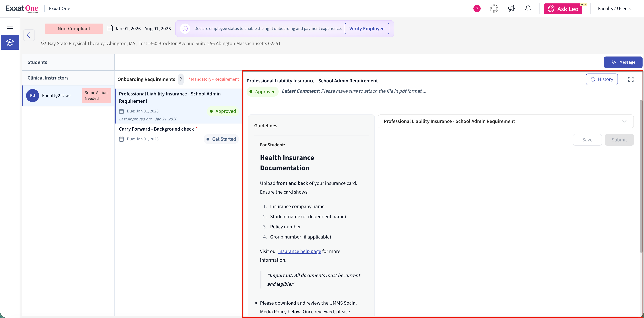Expand requirement panel to fullscreen
The width and height of the screenshot is (644, 318).
coord(631,79)
